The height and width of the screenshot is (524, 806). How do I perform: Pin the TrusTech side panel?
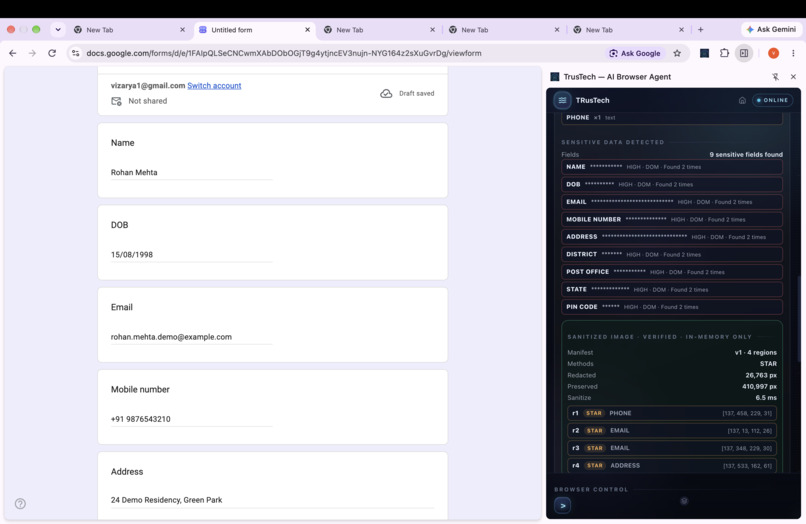pos(775,77)
